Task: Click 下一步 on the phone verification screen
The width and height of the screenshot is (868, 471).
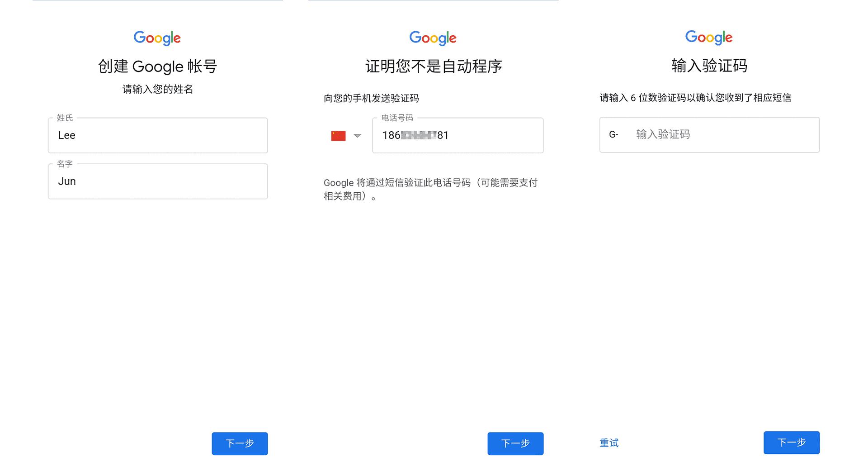Action: 515,443
